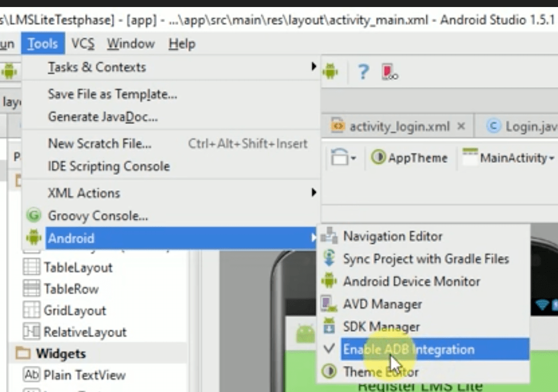The image size is (558, 392).
Task: Click the TableRow icon
Action: tap(31, 288)
